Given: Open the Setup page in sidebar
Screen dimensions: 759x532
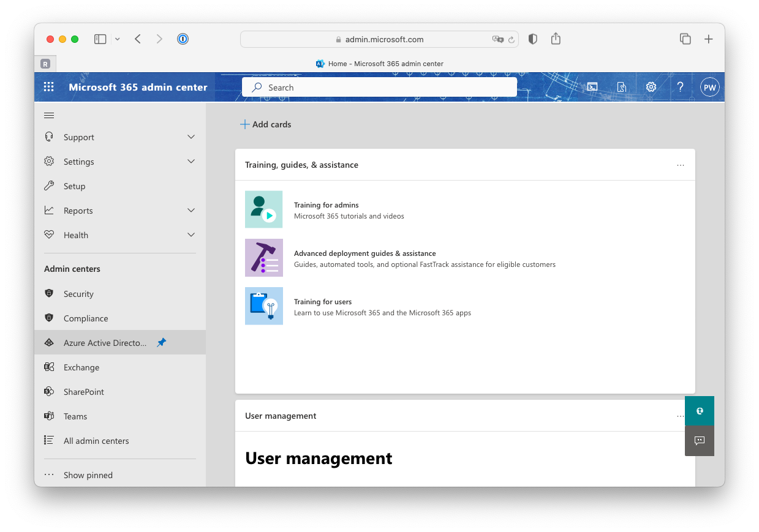Looking at the screenshot, I should pyautogui.click(x=120, y=186).
